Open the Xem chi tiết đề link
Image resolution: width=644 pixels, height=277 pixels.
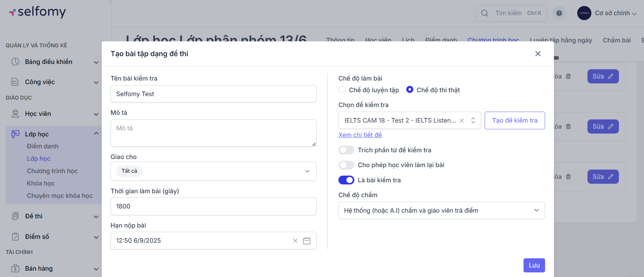pyautogui.click(x=360, y=135)
